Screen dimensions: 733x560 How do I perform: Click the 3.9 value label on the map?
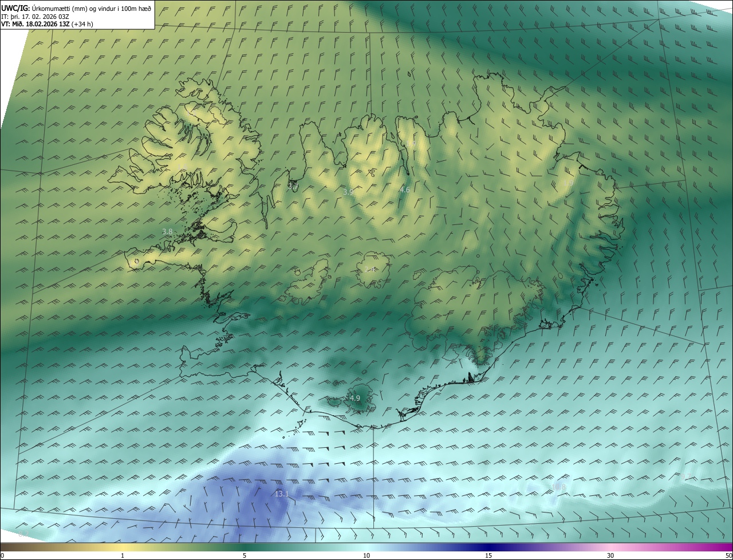point(348,192)
